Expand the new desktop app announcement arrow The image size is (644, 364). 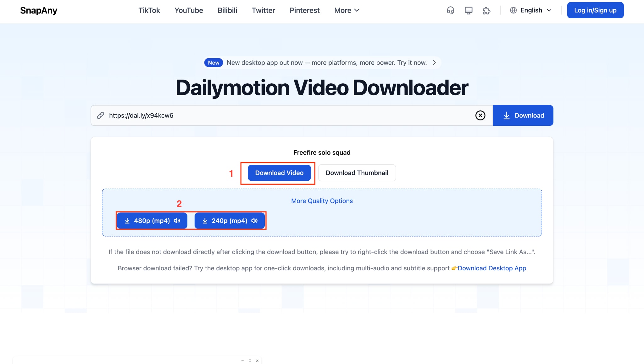tap(435, 63)
